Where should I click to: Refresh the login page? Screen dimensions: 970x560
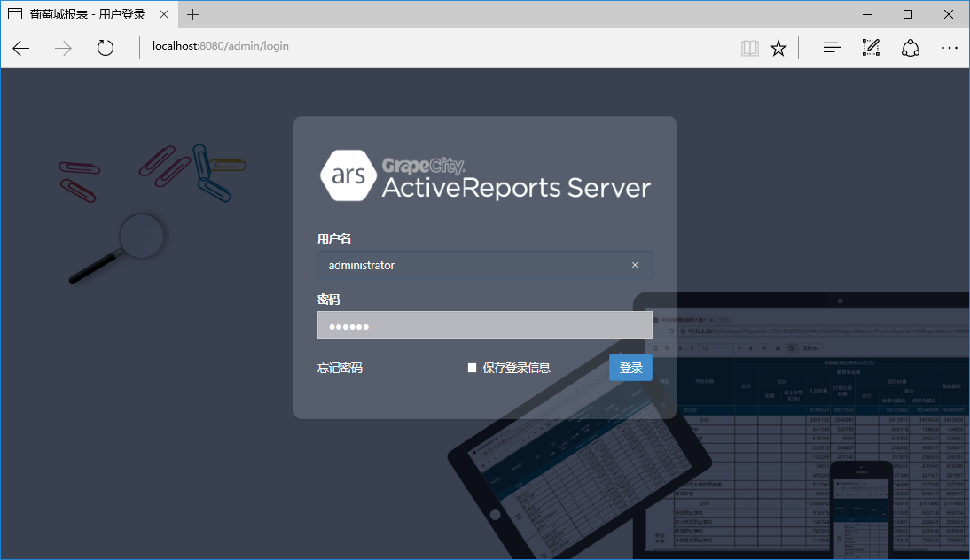[106, 48]
